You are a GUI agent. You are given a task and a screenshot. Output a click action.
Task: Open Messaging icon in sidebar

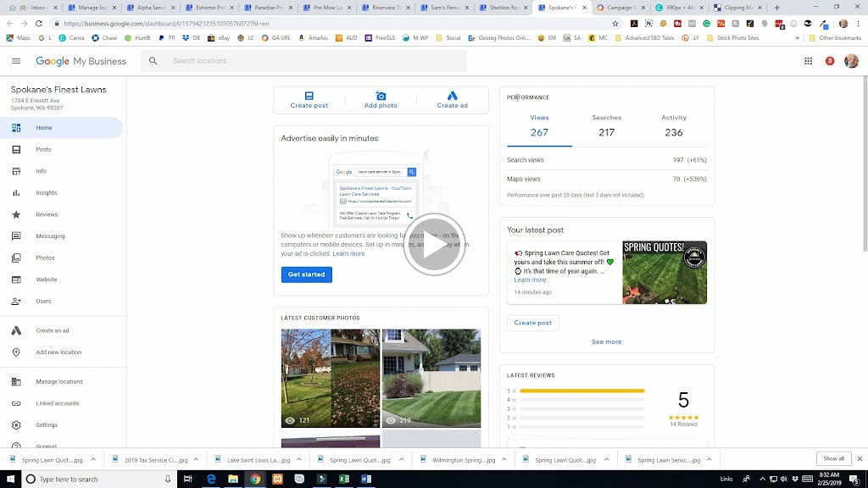16,236
